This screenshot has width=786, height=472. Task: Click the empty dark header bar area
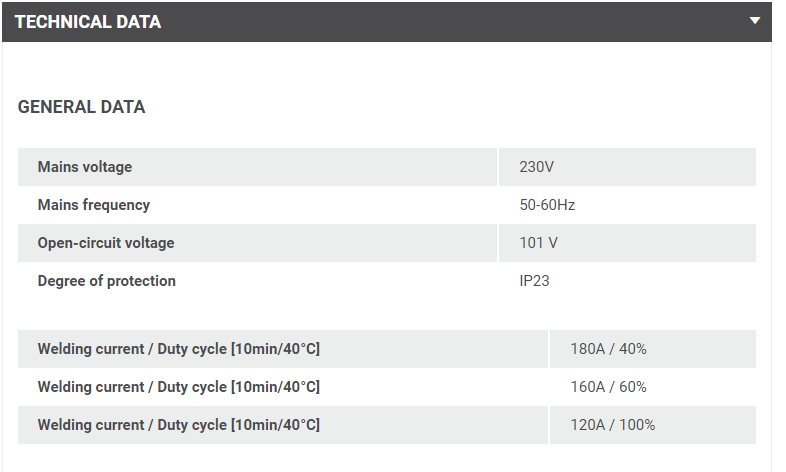[x=450, y=22]
